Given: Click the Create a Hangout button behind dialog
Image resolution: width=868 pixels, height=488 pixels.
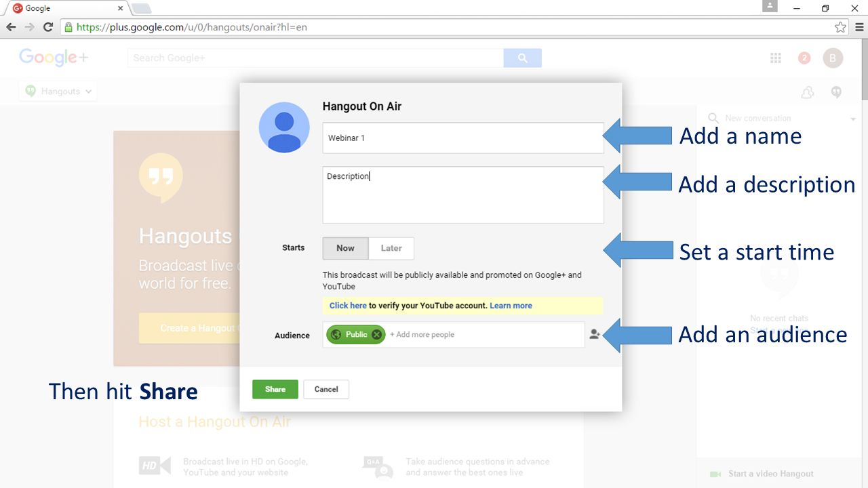Looking at the screenshot, I should (x=189, y=328).
